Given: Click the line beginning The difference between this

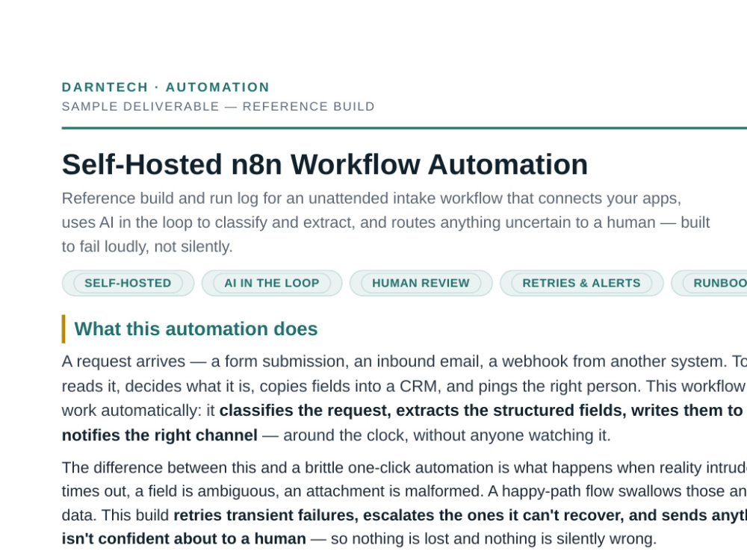Looking at the screenshot, I should point(404,467).
